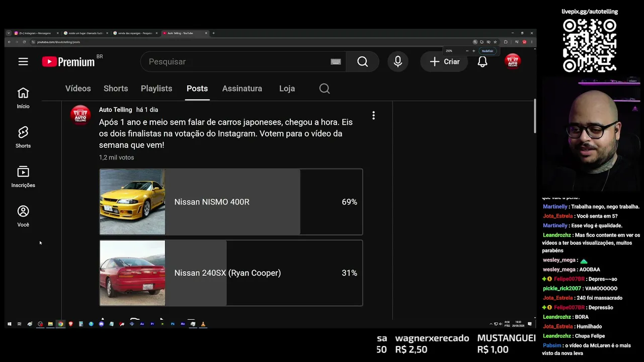644x362 pixels.
Task: Click the 'há 1 dia' post timestamp
Action: [147, 110]
